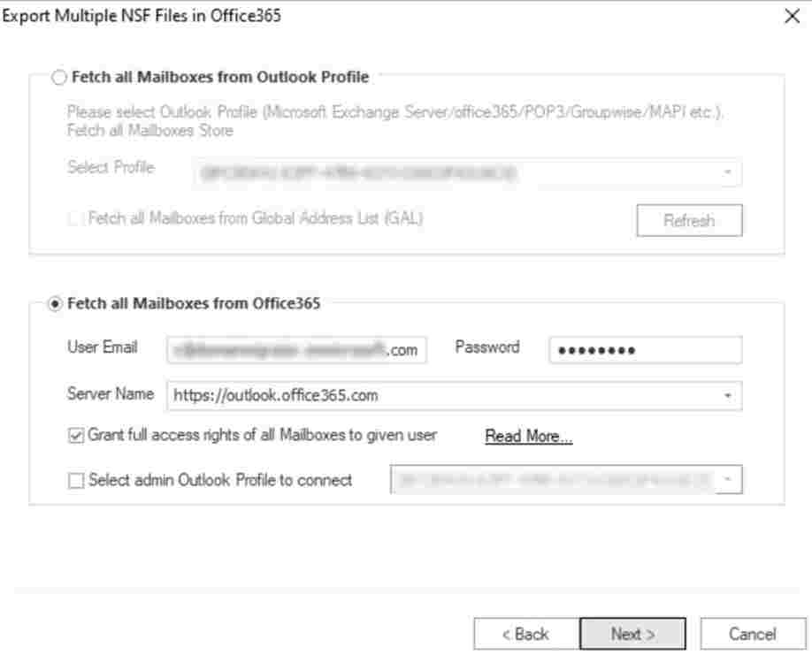This screenshot has width=812, height=655.
Task: Open the Read More link
Action: coord(528,437)
